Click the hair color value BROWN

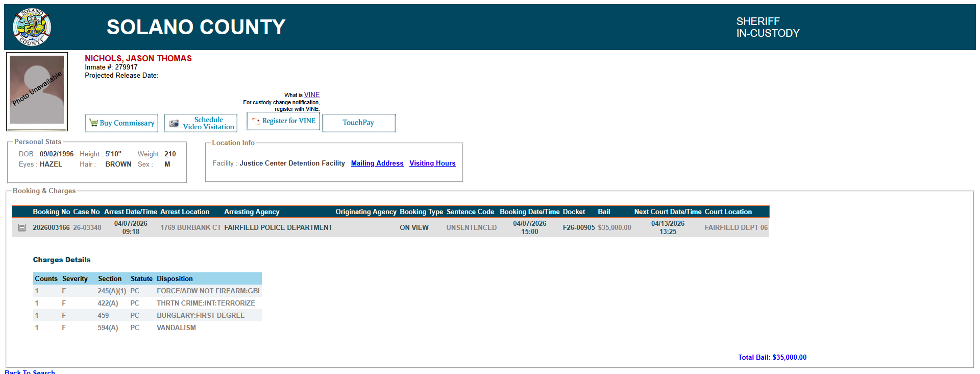pos(118,164)
